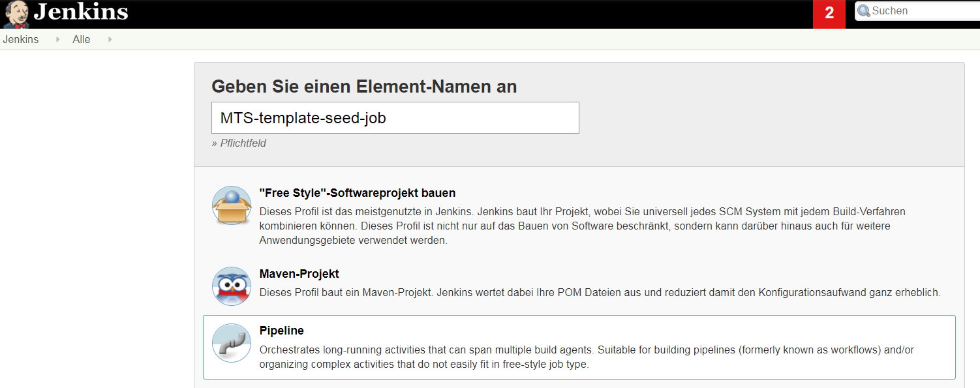Choose the Maven-Projekt title
980x388 pixels.
299,274
